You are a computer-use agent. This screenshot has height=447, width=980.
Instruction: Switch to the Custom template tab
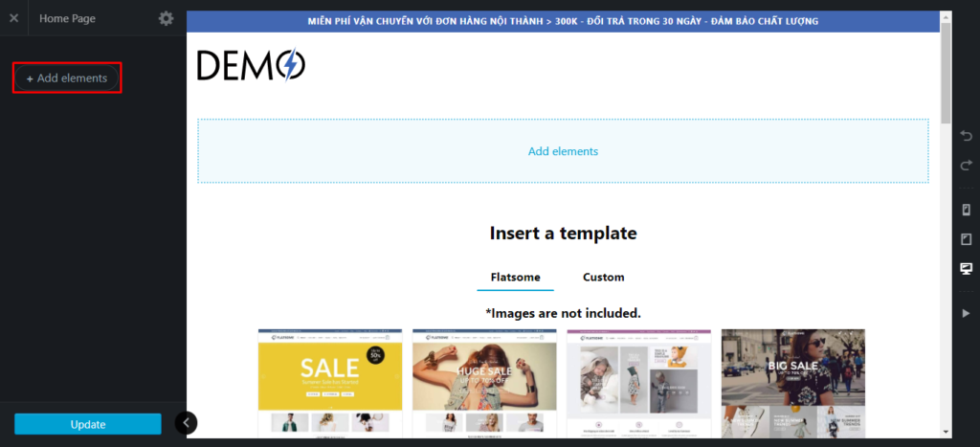pos(603,277)
